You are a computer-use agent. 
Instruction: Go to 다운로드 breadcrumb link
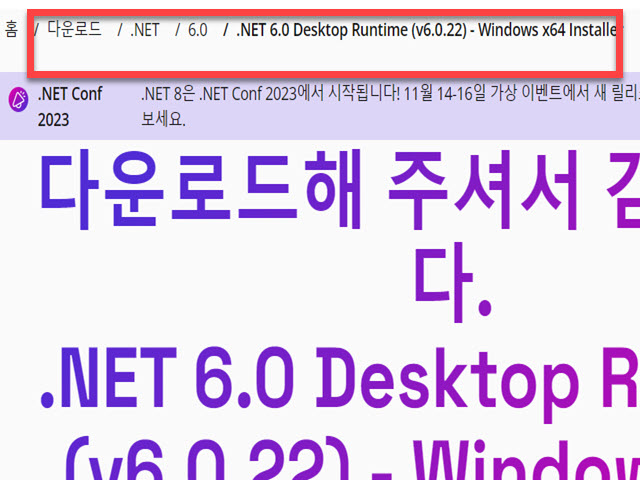coord(74,29)
